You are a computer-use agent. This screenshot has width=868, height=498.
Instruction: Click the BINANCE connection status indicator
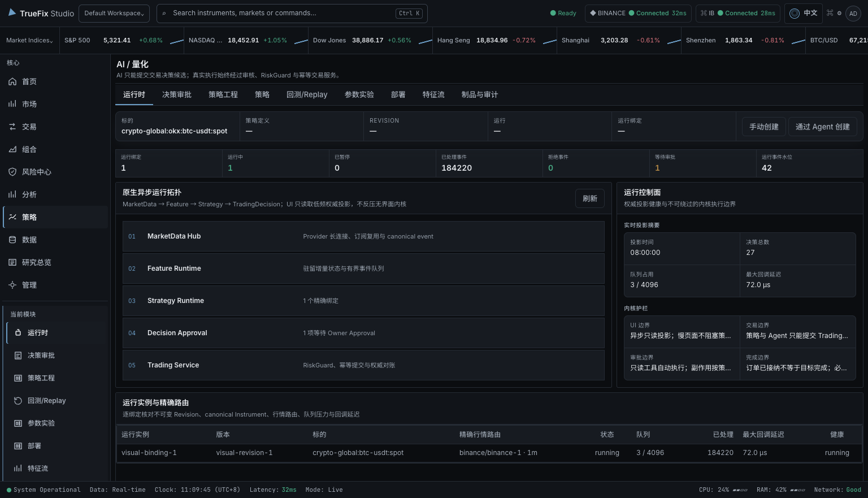click(638, 13)
